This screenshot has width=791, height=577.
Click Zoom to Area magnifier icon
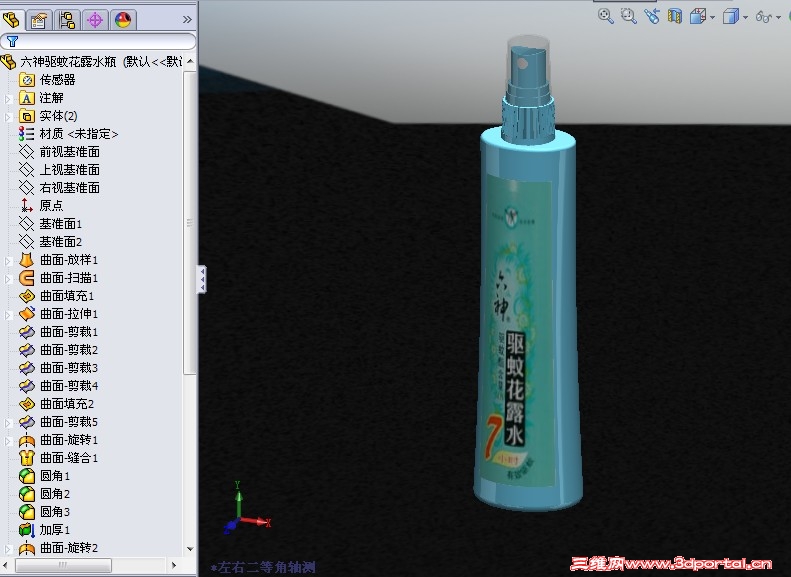pos(629,16)
